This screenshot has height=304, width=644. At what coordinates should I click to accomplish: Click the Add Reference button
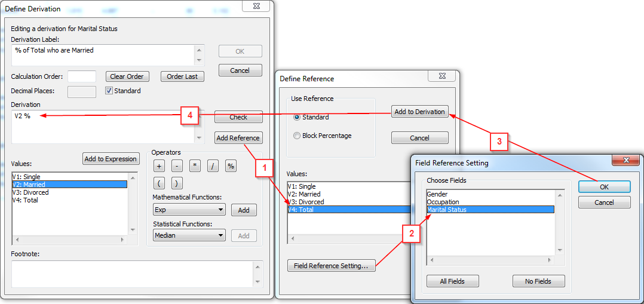point(238,138)
